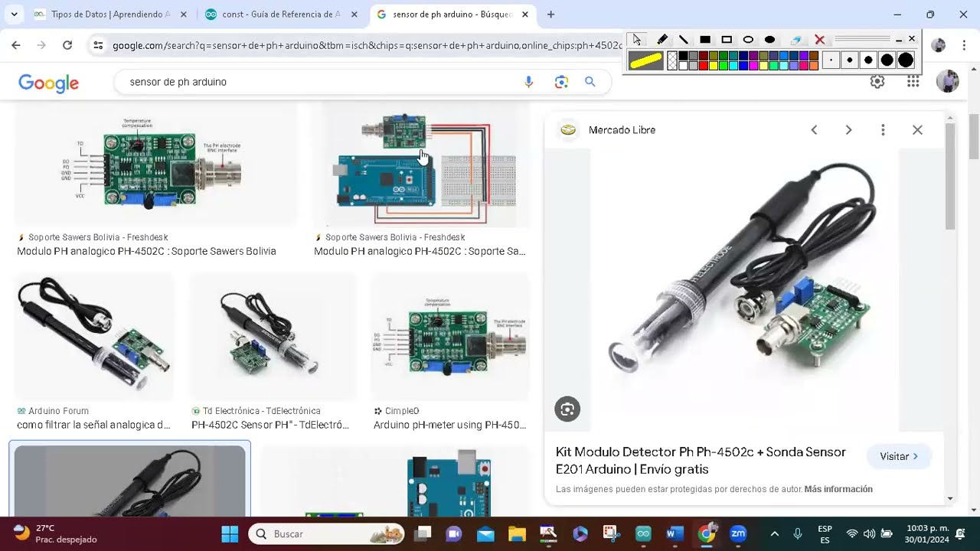Viewport: 980px width, 551px height.
Task: Open Arduino IDE from the taskbar
Action: pyautogui.click(x=643, y=533)
